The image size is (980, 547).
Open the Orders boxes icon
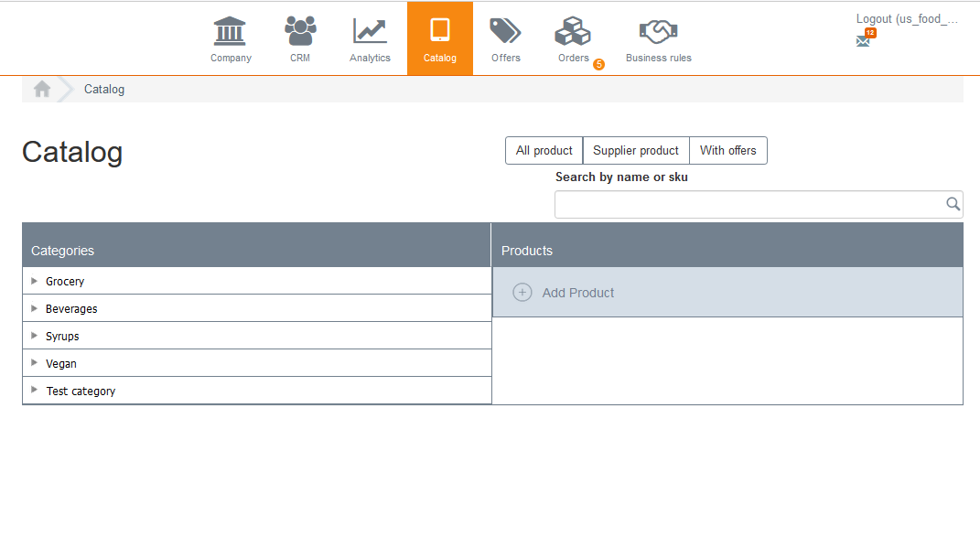(573, 31)
